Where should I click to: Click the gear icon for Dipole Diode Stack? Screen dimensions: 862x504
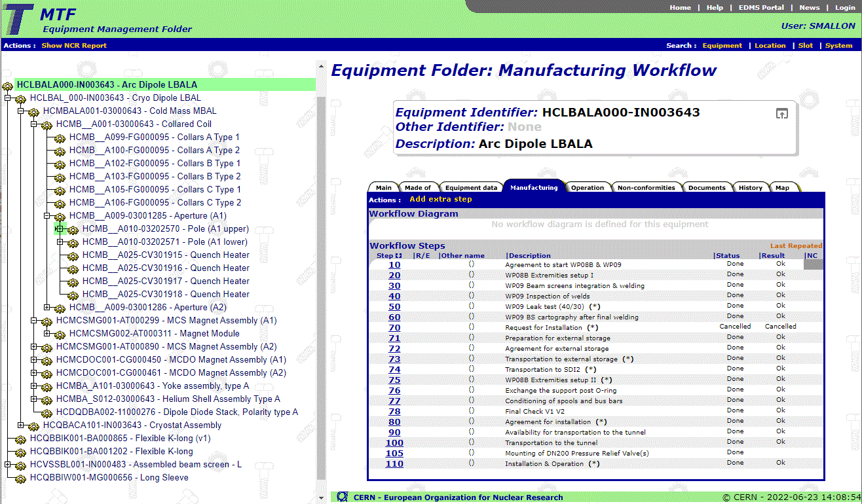[47, 413]
